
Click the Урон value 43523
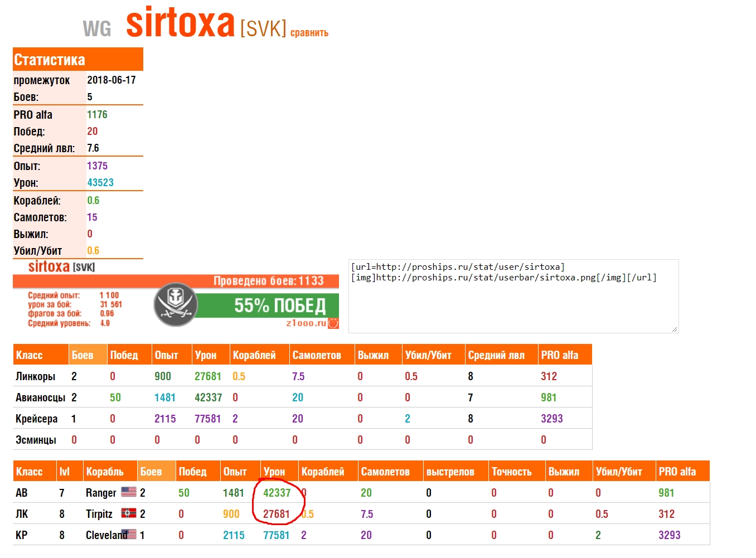tap(100, 182)
